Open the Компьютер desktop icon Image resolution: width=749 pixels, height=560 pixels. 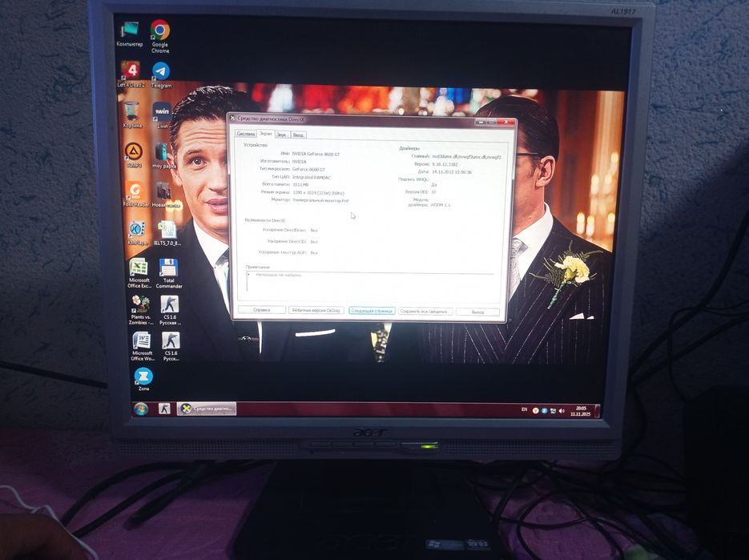(130, 34)
